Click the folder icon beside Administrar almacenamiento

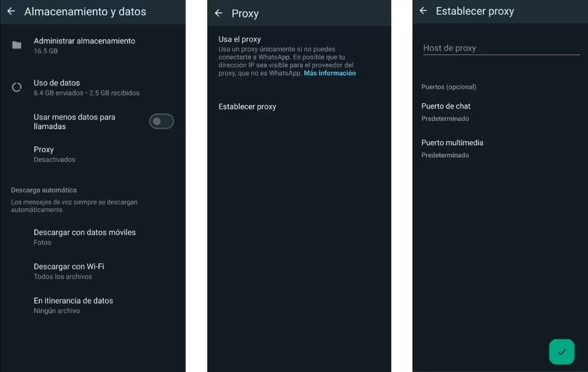(x=17, y=45)
